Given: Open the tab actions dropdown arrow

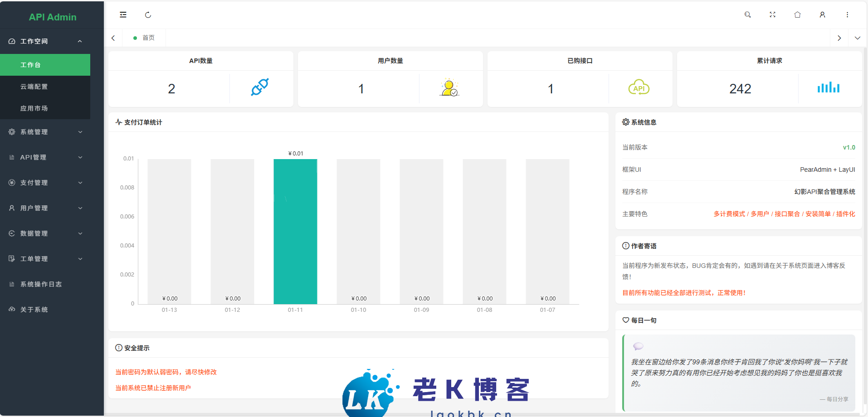Looking at the screenshot, I should coord(857,38).
